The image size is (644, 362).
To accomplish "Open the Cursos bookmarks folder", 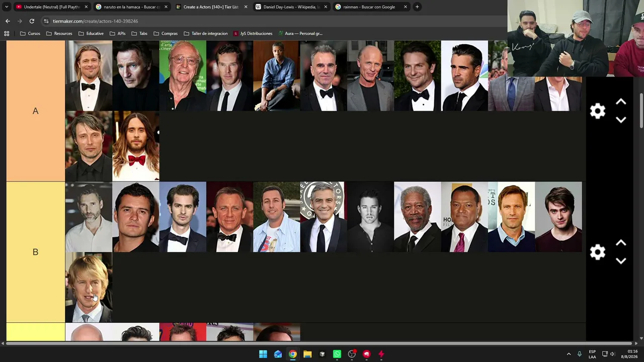I will [x=30, y=34].
